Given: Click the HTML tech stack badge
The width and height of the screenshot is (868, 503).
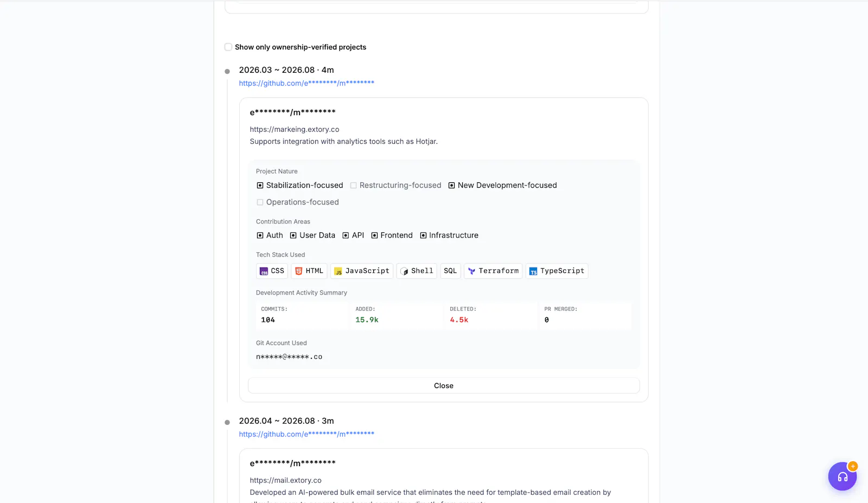Looking at the screenshot, I should click(309, 271).
